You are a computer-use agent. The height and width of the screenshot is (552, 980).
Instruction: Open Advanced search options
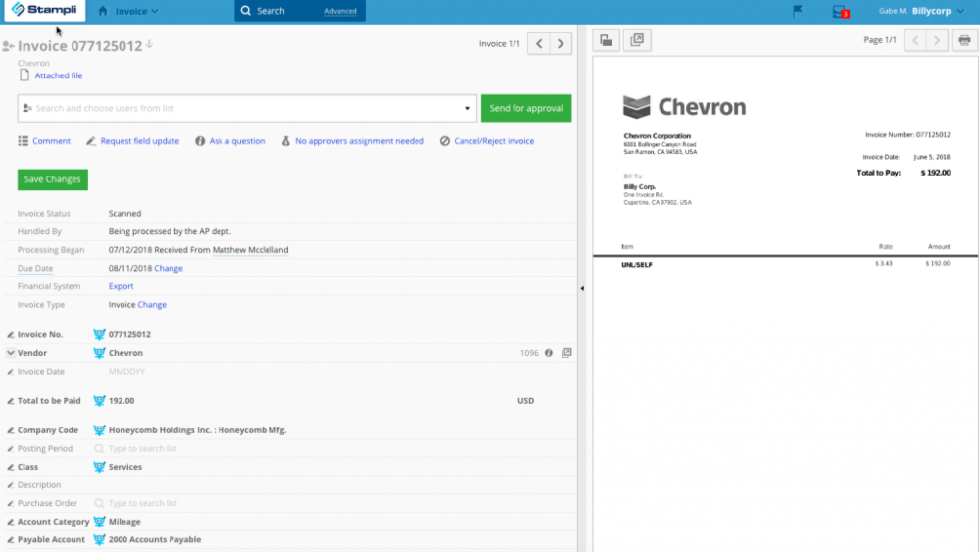tap(341, 11)
